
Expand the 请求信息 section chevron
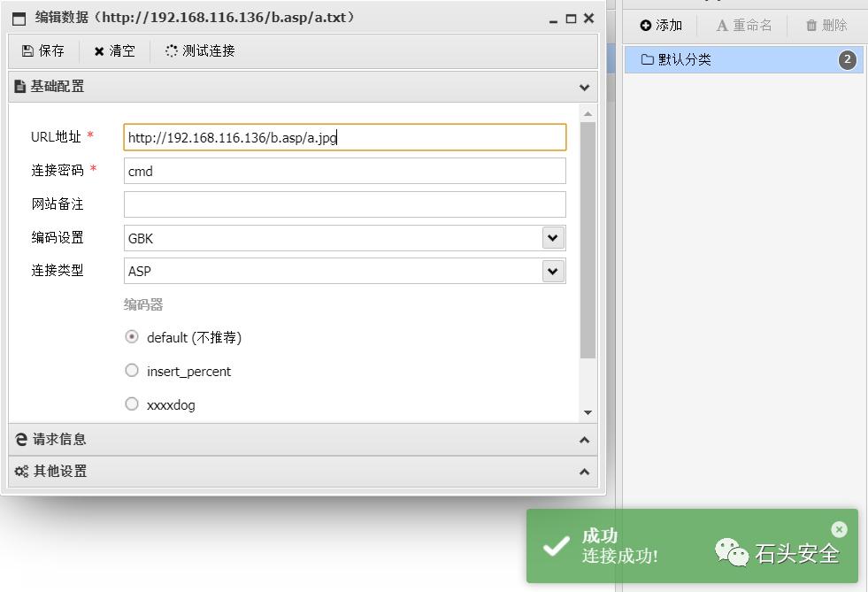tap(584, 440)
